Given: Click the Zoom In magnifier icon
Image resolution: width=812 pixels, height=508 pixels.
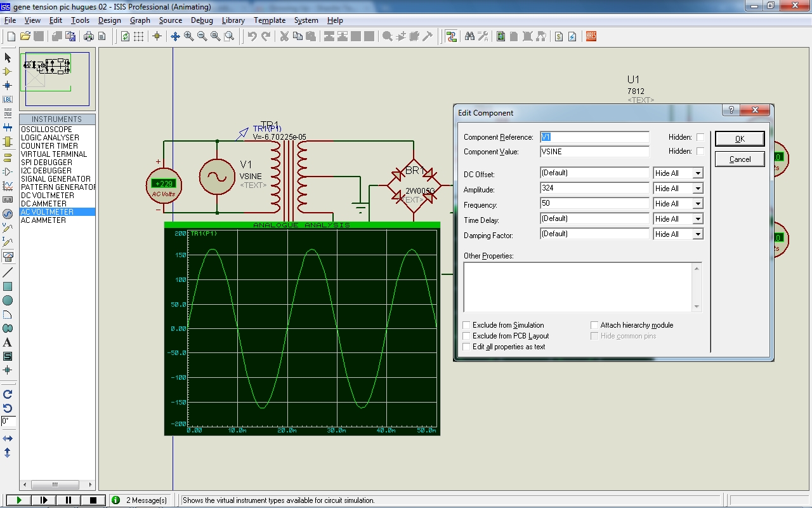Looking at the screenshot, I should point(188,36).
